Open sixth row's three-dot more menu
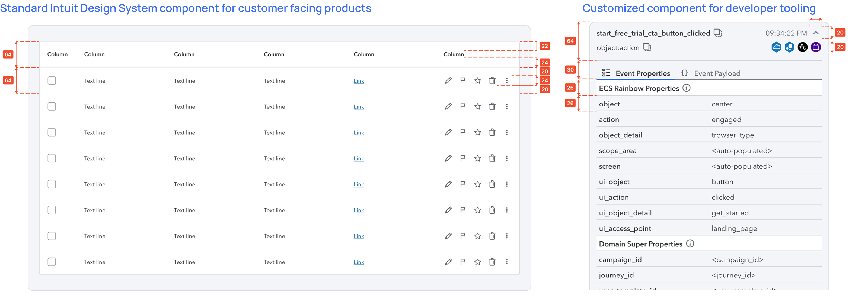Image resolution: width=868 pixels, height=297 pixels. tap(506, 210)
